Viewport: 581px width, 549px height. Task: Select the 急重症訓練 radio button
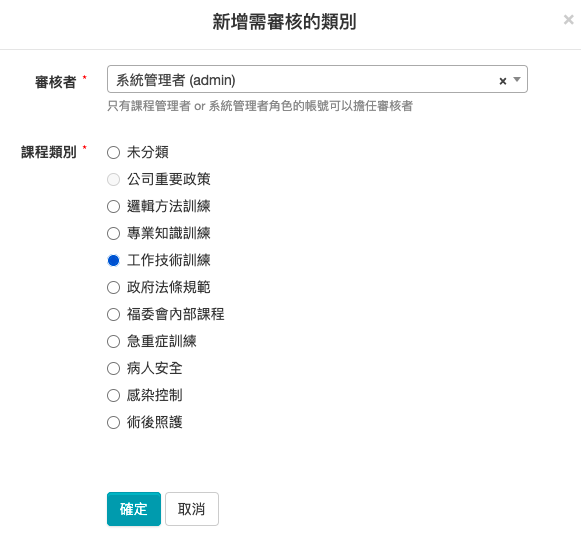point(113,342)
